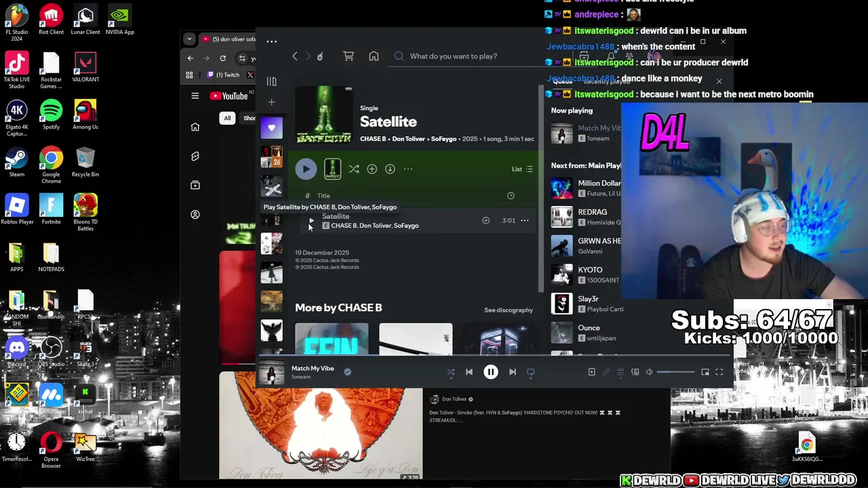
Task: Pause the current song
Action: (x=490, y=372)
